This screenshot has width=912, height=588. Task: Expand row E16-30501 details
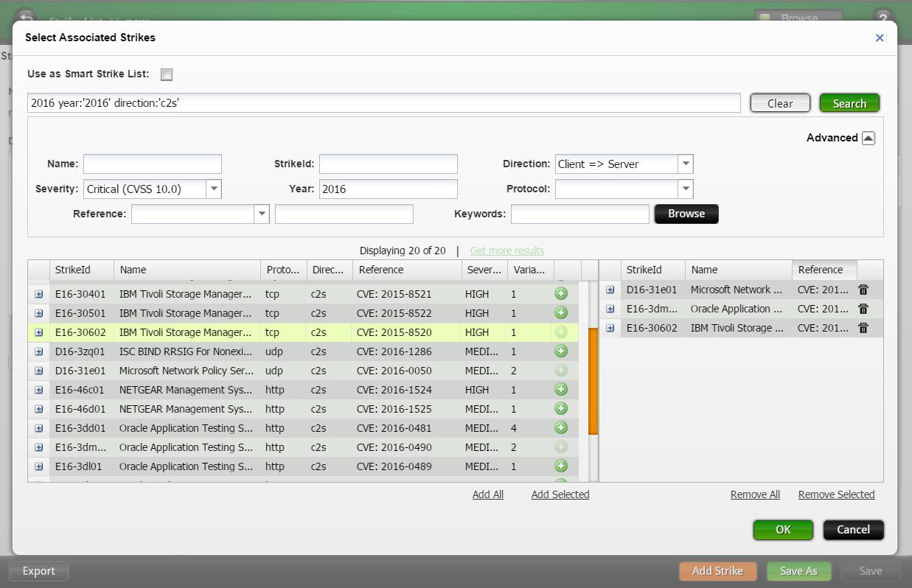pos(39,313)
